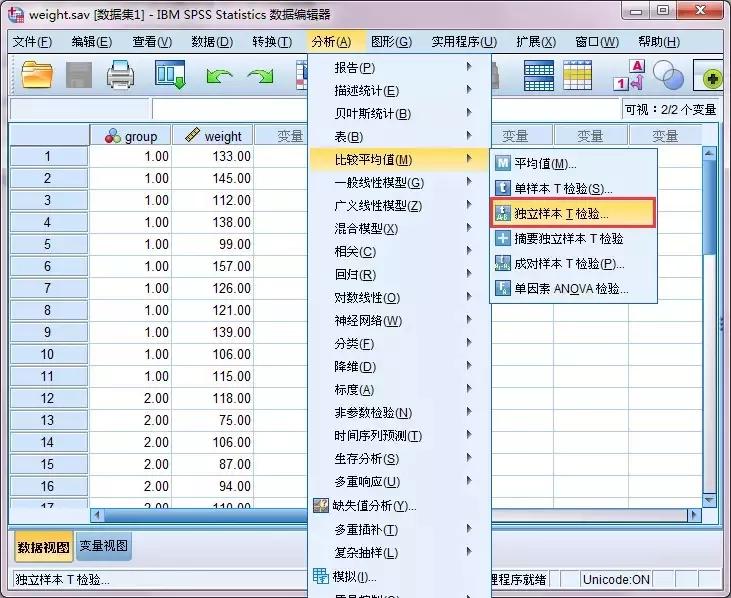731x598 pixels.
Task: Click the Summary Independent-Samples T test icon
Action: (503, 239)
